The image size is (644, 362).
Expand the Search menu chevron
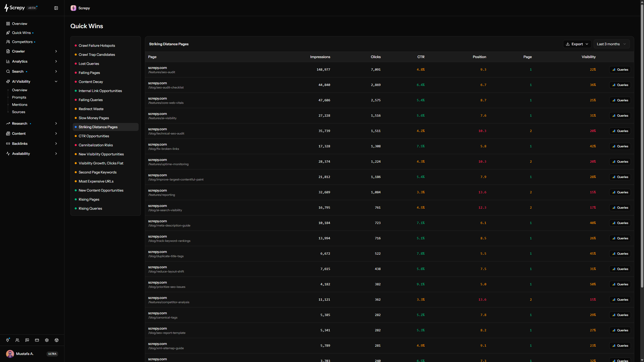pyautogui.click(x=56, y=71)
